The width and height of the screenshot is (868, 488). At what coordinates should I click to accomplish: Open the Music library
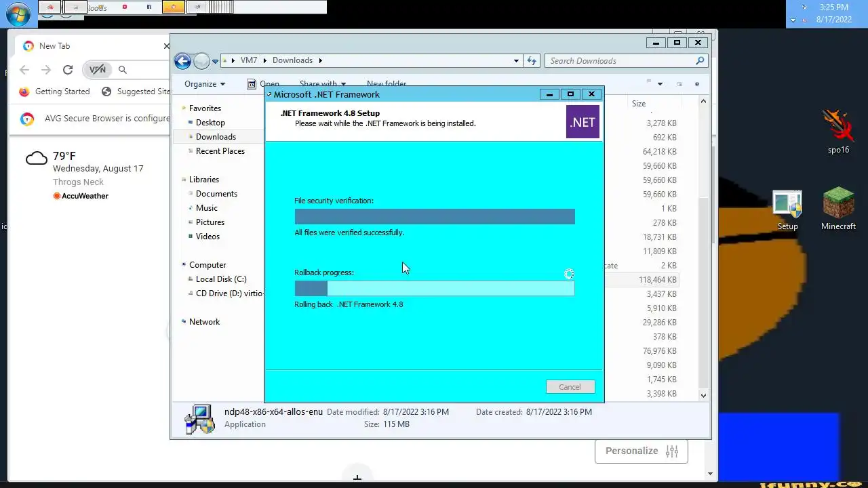point(207,208)
